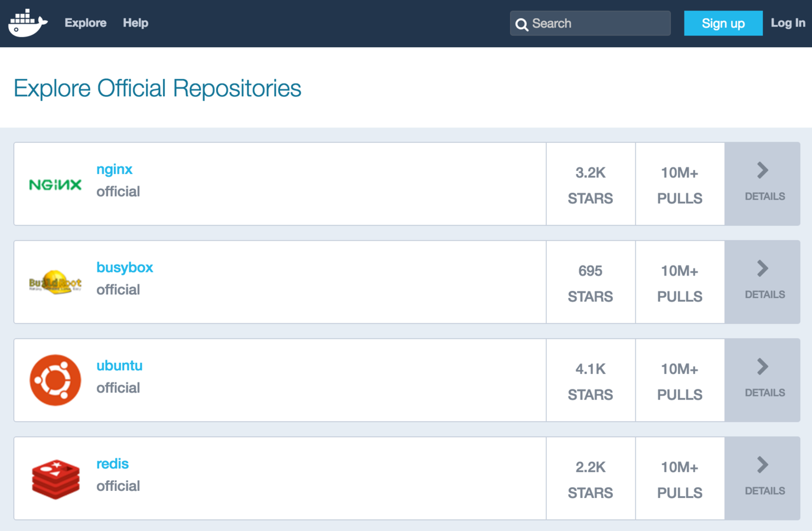The width and height of the screenshot is (812, 531).
Task: Click the 3.2K STARS cell for nginx
Action: pos(591,184)
